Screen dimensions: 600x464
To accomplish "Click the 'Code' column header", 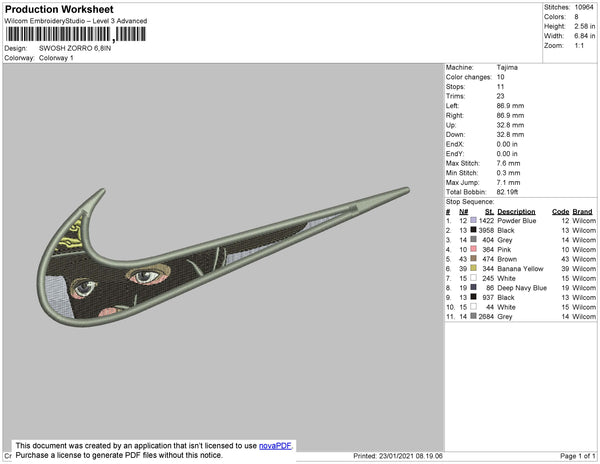I will click(561, 212).
